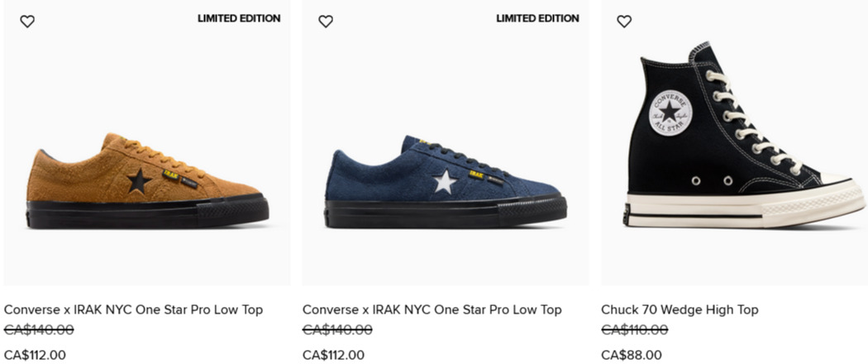The height and width of the screenshot is (364, 868).
Task: Favorite the tan One Star Pro shoe
Action: point(27,22)
